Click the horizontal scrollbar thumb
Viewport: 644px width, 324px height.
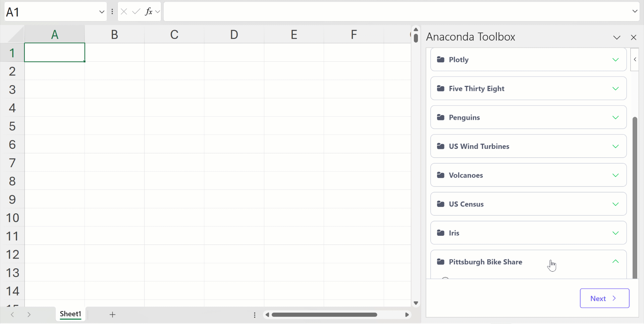point(324,315)
